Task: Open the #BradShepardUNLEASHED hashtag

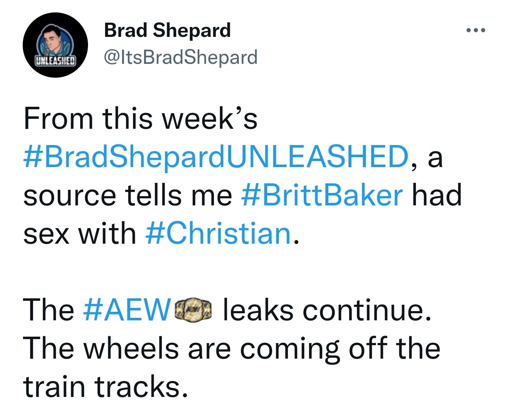Action: tap(216, 156)
